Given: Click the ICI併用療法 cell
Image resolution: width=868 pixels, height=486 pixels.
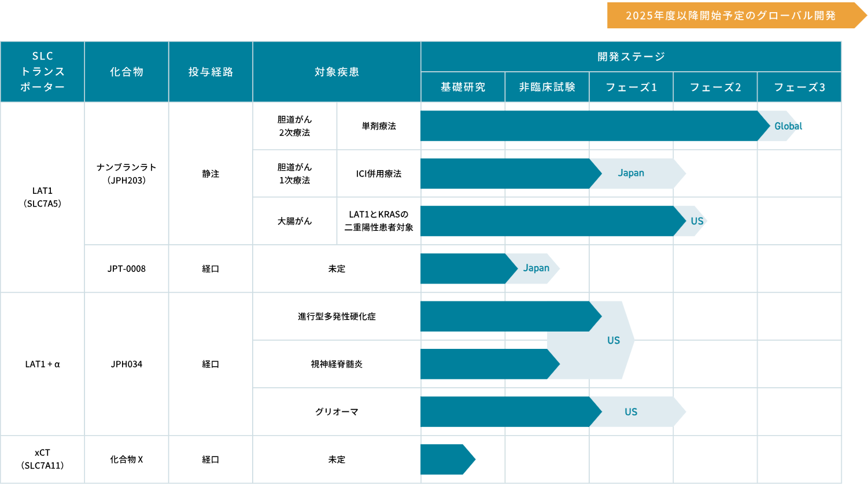Looking at the screenshot, I should 379,174.
